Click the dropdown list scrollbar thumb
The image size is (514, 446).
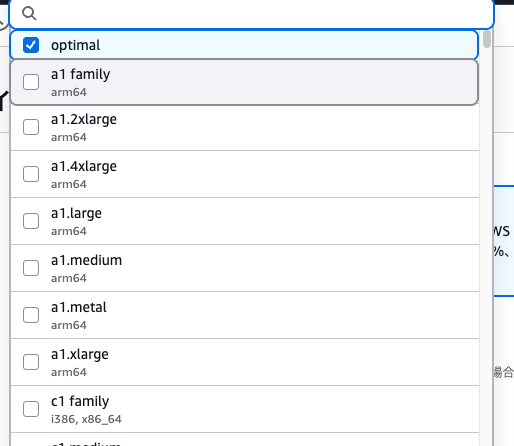[x=487, y=39]
